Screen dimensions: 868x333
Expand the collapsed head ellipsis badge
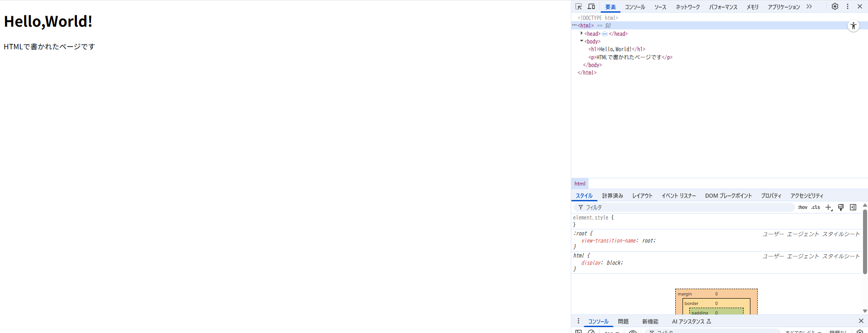[x=605, y=34]
